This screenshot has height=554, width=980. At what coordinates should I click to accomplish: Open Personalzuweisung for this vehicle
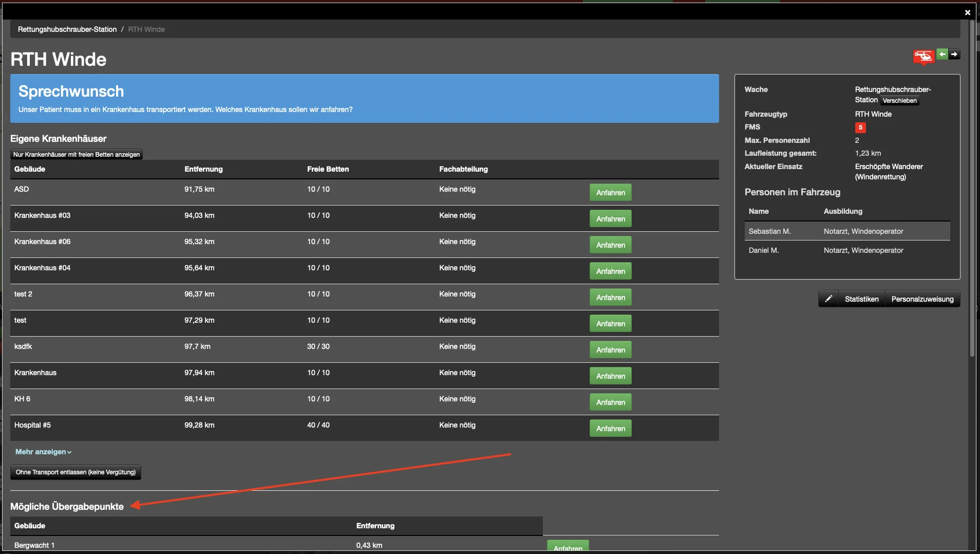point(922,299)
